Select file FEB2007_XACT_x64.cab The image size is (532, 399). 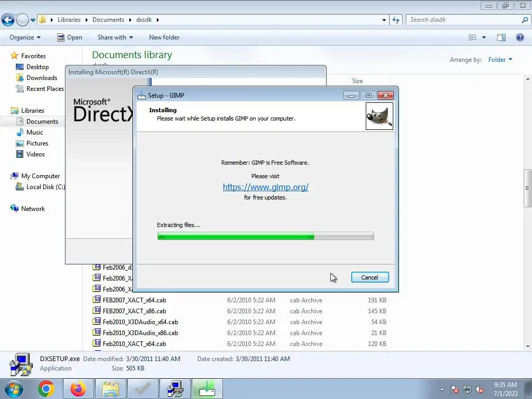coord(135,300)
